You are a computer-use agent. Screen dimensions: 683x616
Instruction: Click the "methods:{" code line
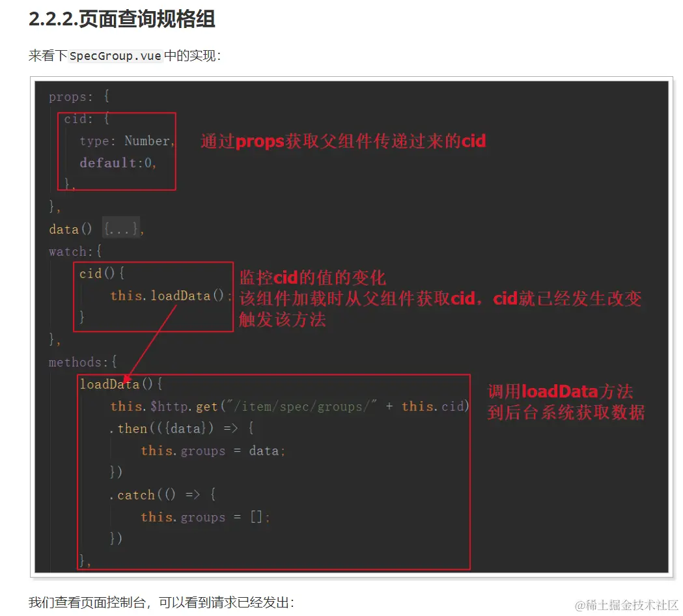click(83, 362)
